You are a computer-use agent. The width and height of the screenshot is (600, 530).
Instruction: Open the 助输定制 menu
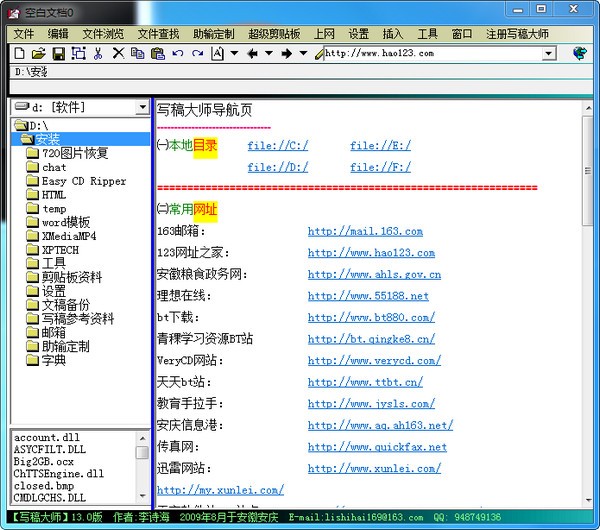(214, 34)
